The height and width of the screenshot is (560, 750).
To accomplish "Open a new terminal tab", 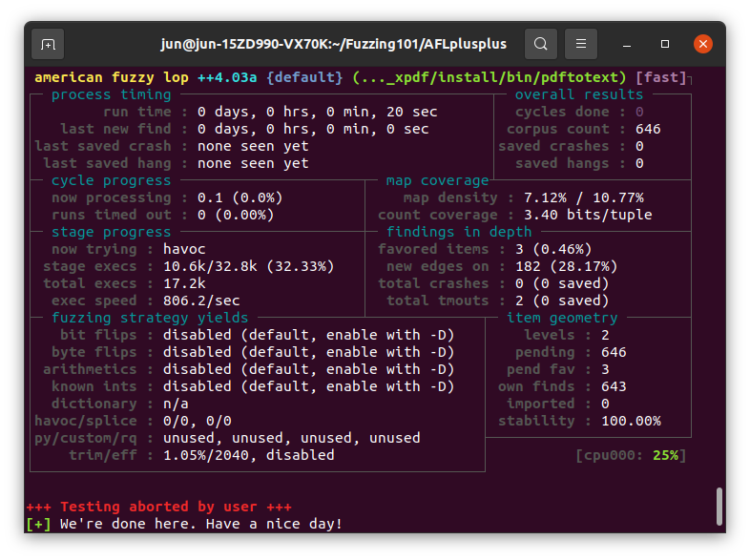I will [48, 44].
